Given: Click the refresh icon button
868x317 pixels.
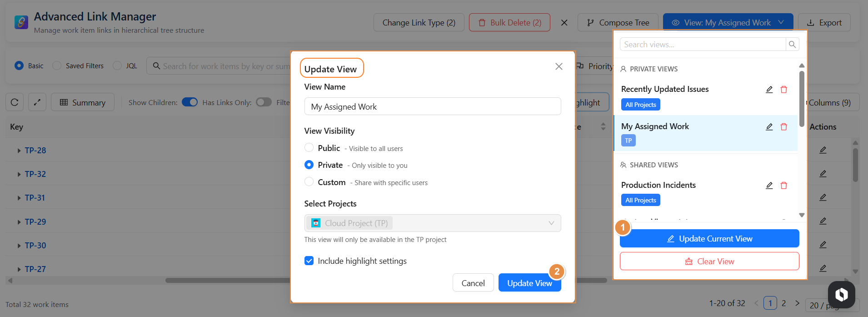Looking at the screenshot, I should tap(15, 102).
